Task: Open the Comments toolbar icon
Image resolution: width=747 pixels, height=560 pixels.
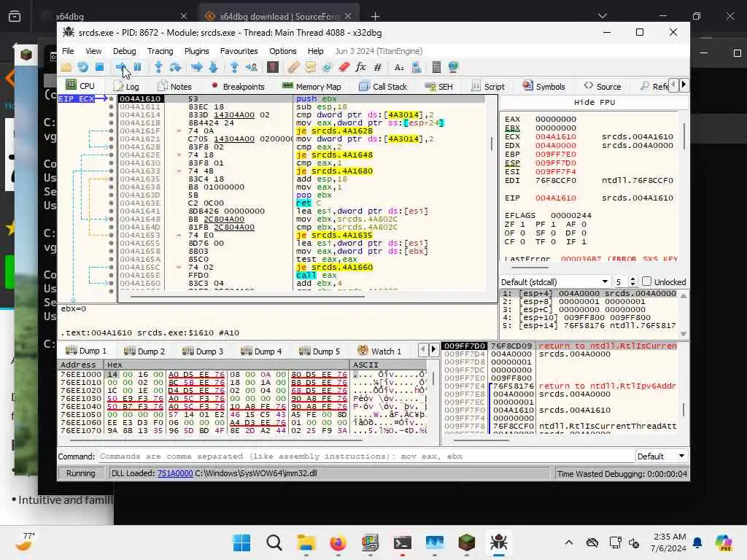Action: (x=311, y=67)
